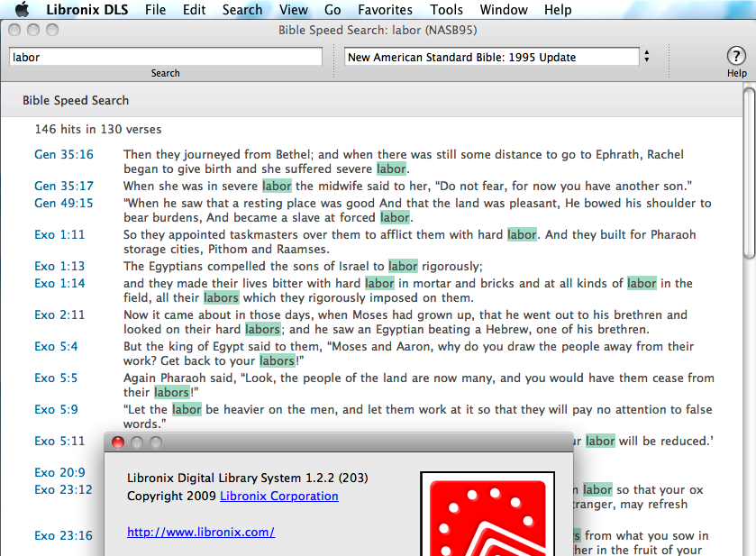Screen dimensions: 756x556
Task: Click the '146 hits in 130 verses' text
Action: click(x=98, y=129)
